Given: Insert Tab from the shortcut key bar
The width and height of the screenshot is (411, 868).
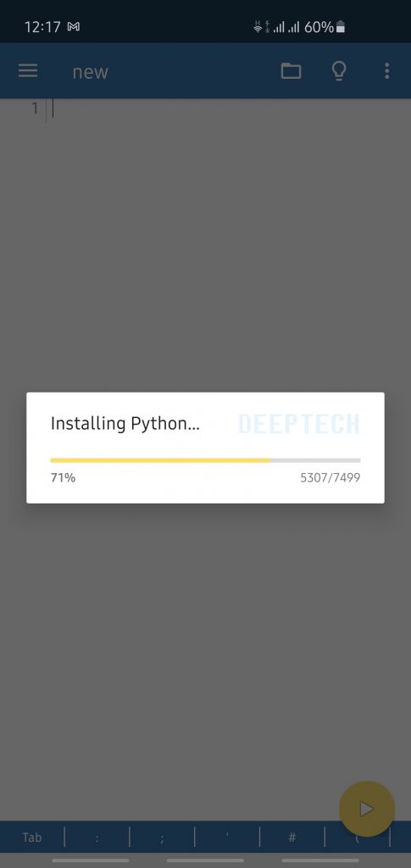Looking at the screenshot, I should tap(32, 837).
